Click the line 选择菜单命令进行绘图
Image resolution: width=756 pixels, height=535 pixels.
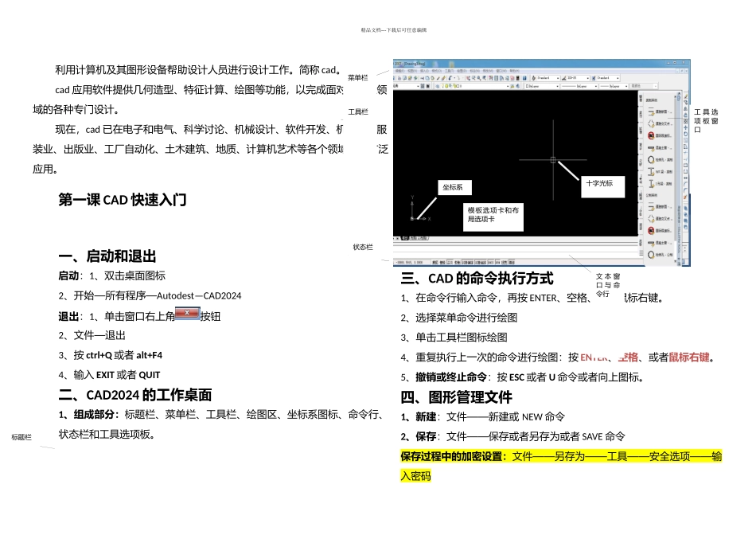coord(459,318)
